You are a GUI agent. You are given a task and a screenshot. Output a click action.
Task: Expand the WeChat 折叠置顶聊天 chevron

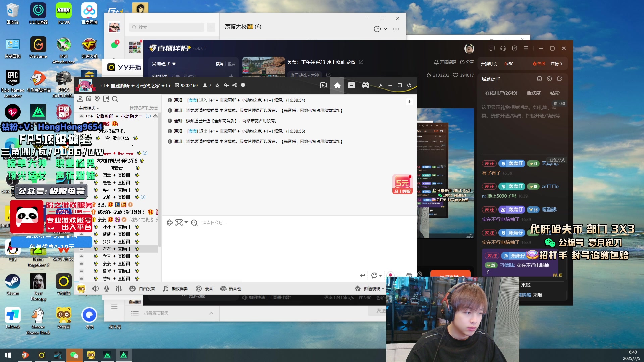(x=211, y=313)
